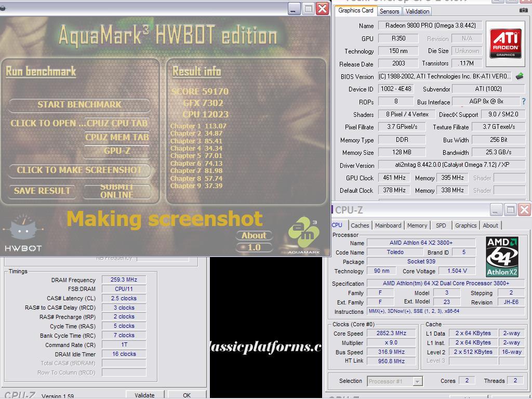Screen dimensions: 532x399
Task: Click the Core Voltage value 1.504 V
Action: (457, 271)
